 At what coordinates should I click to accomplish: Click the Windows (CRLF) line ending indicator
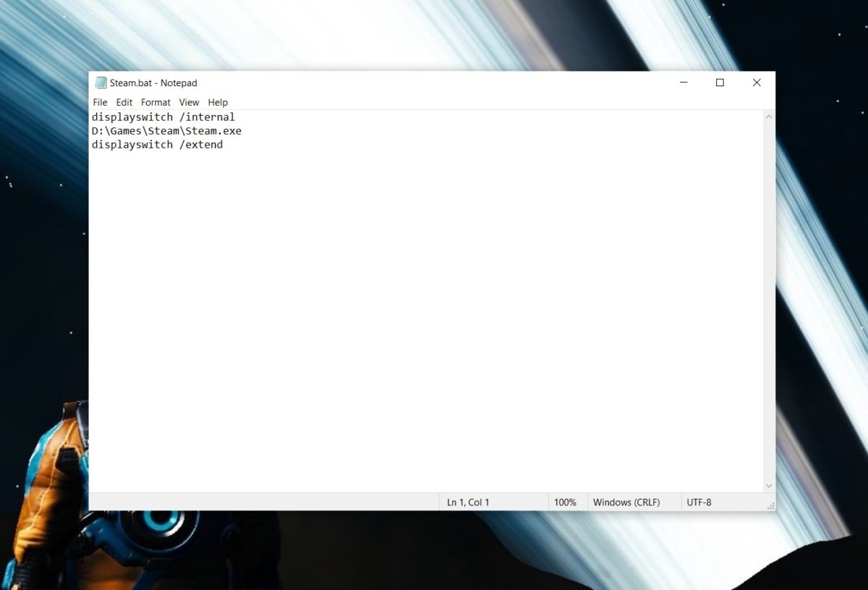[x=626, y=502]
